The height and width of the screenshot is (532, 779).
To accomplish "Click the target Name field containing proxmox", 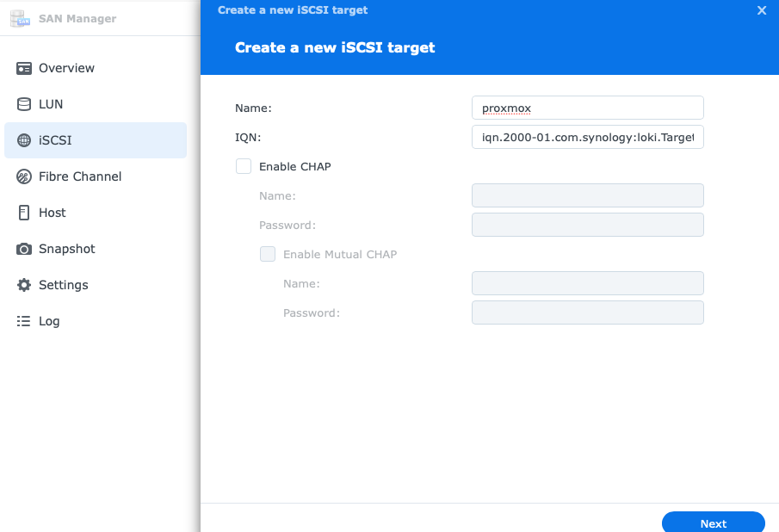I will 587,108.
